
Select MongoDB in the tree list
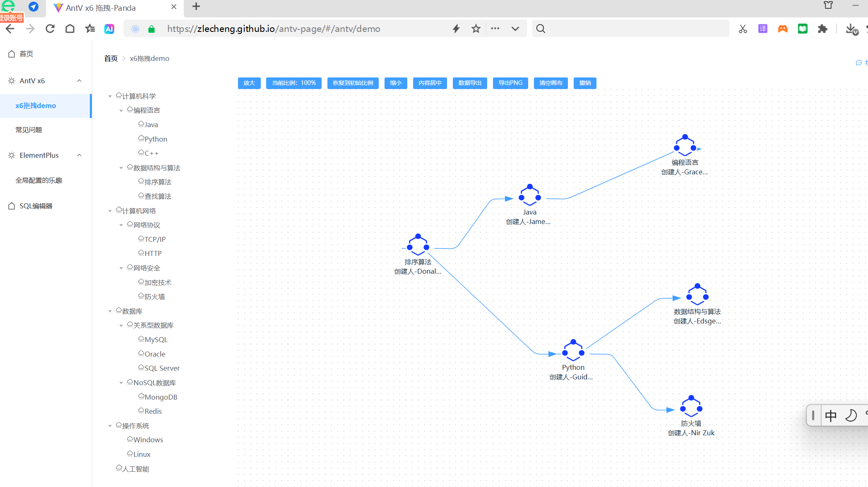click(x=161, y=397)
